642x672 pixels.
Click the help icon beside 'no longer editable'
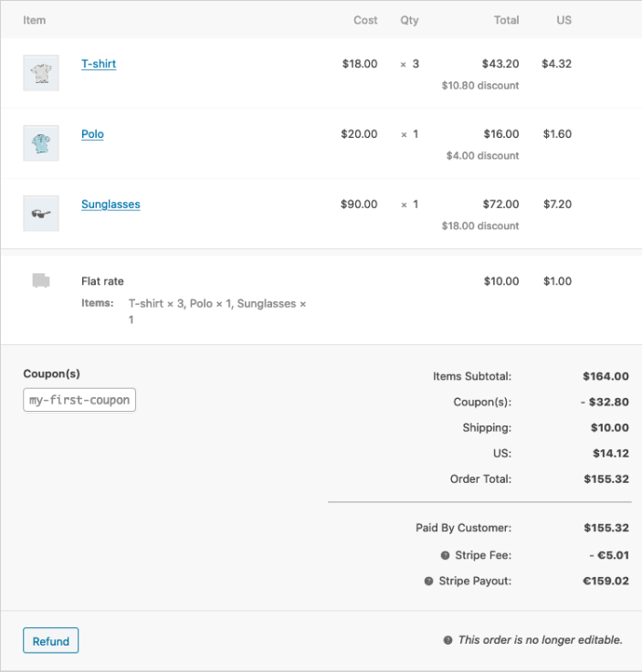tap(447, 640)
